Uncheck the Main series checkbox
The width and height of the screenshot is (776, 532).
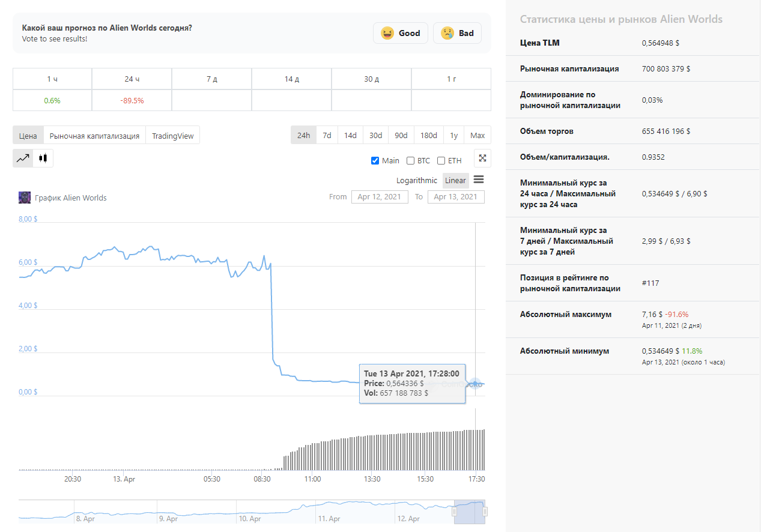point(375,160)
